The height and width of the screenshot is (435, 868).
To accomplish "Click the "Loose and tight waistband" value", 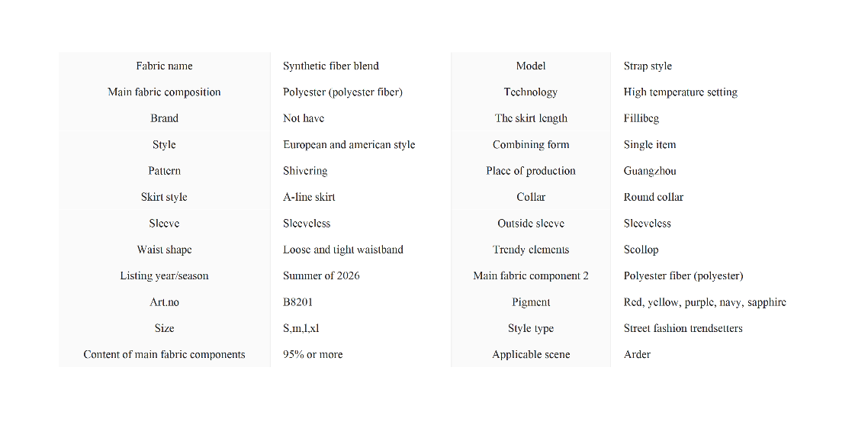I will [x=342, y=250].
